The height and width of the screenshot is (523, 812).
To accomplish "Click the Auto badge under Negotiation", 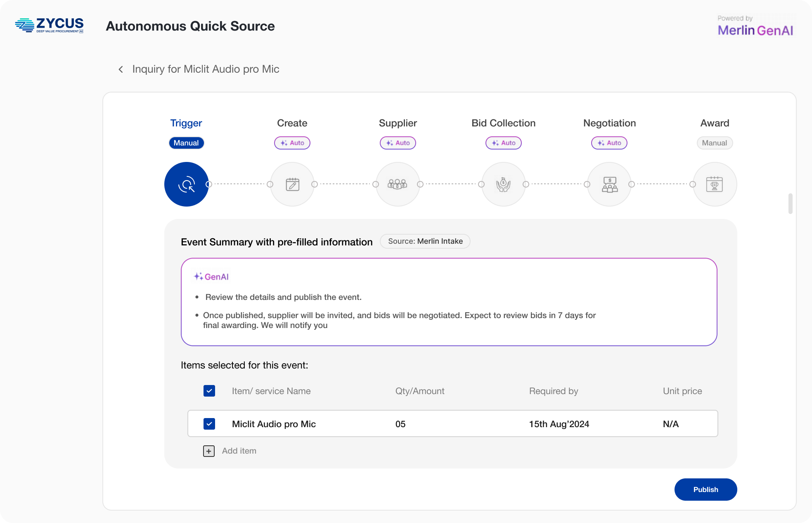I will pyautogui.click(x=609, y=143).
